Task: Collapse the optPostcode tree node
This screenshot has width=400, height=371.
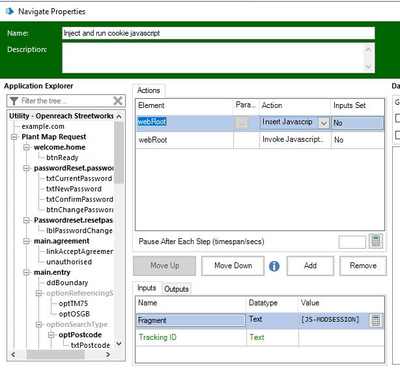Action: tap(51, 335)
